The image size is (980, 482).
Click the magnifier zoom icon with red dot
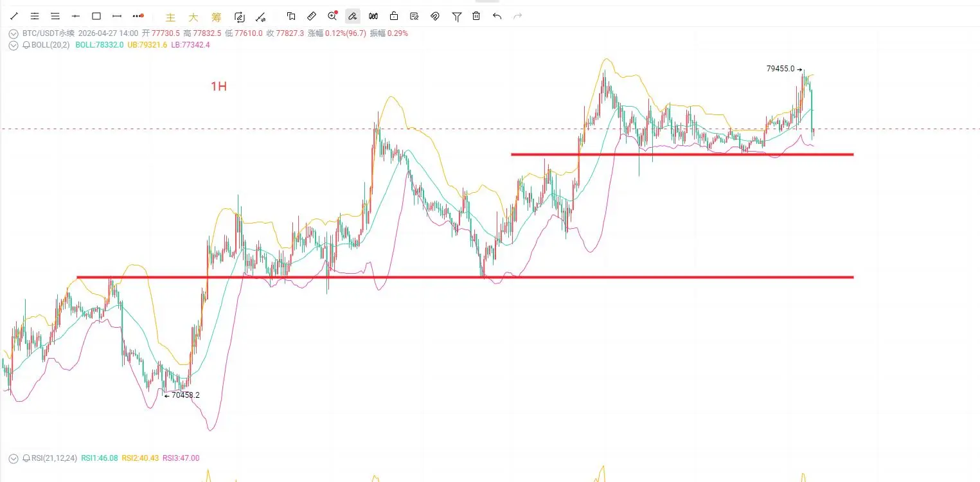tap(332, 16)
